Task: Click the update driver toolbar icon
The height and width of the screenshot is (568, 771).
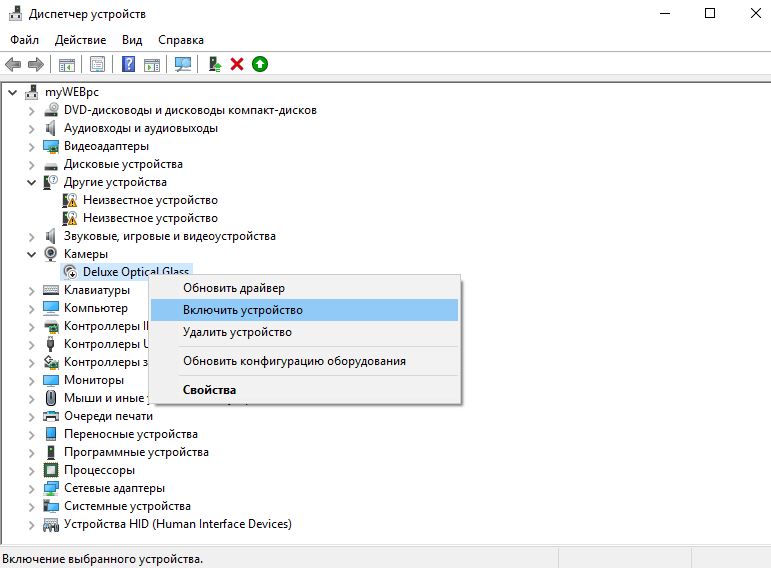Action: [x=214, y=64]
